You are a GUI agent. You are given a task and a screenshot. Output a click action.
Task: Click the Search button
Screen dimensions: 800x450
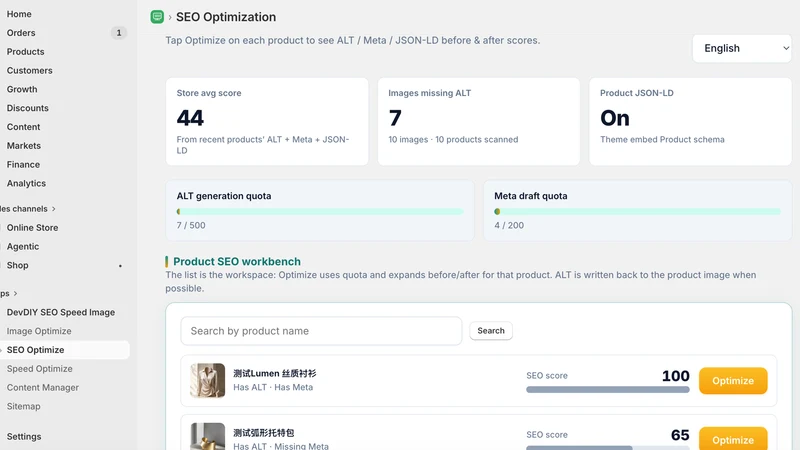click(x=491, y=331)
